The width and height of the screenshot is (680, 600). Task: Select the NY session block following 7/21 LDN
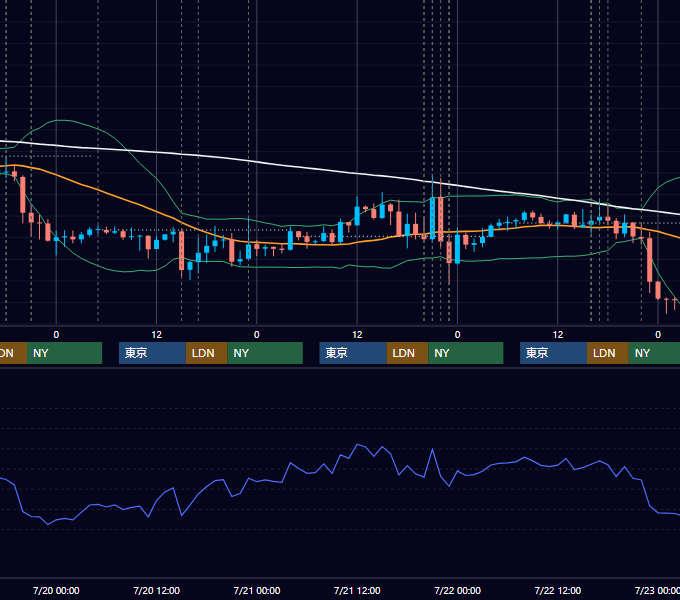tap(466, 353)
